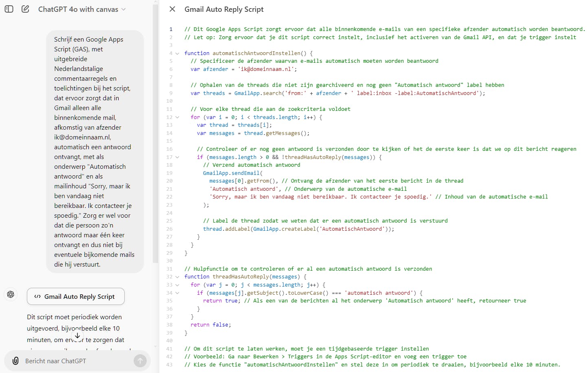This screenshot has height=373, width=588.
Task: Click the ChatGPT avatar icon beside the reply
Action: (11, 294)
